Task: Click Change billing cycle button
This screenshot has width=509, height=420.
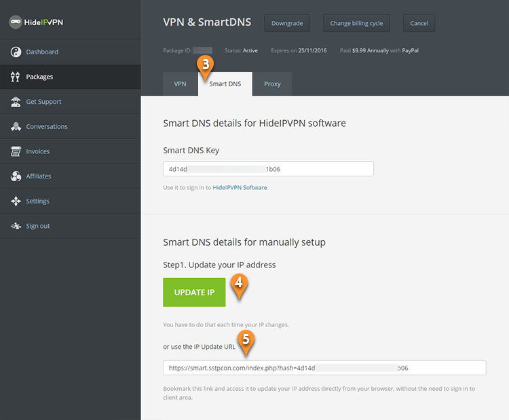Action: [x=356, y=23]
